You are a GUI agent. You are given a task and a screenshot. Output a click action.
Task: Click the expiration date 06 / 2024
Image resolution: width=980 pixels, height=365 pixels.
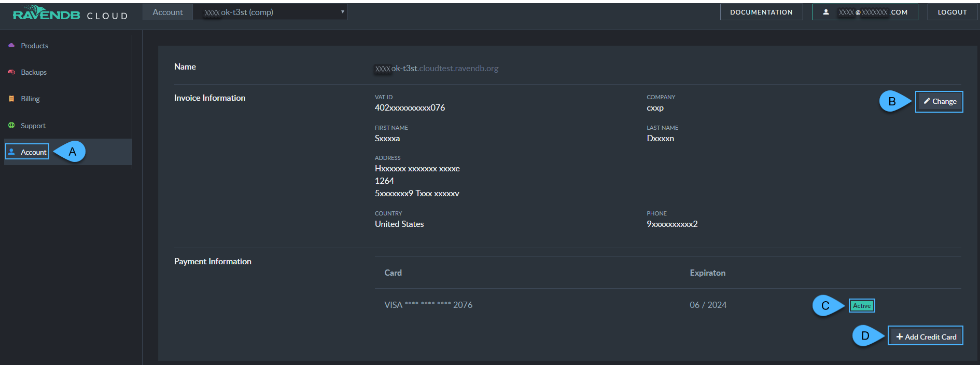[x=708, y=305]
